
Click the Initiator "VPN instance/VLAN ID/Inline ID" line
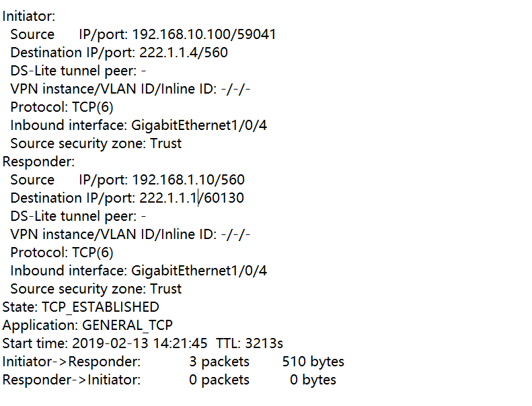pos(130,89)
